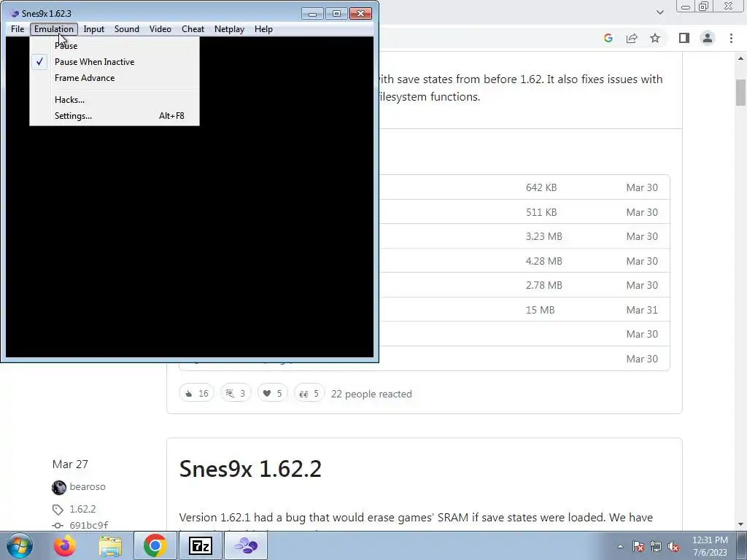Click the 642 KB file size cell

541,187
